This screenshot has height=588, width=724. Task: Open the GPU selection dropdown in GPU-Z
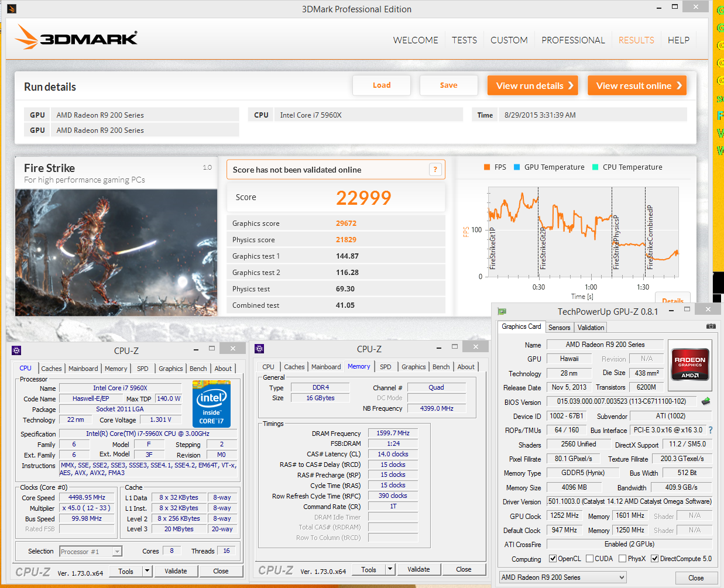(x=562, y=577)
